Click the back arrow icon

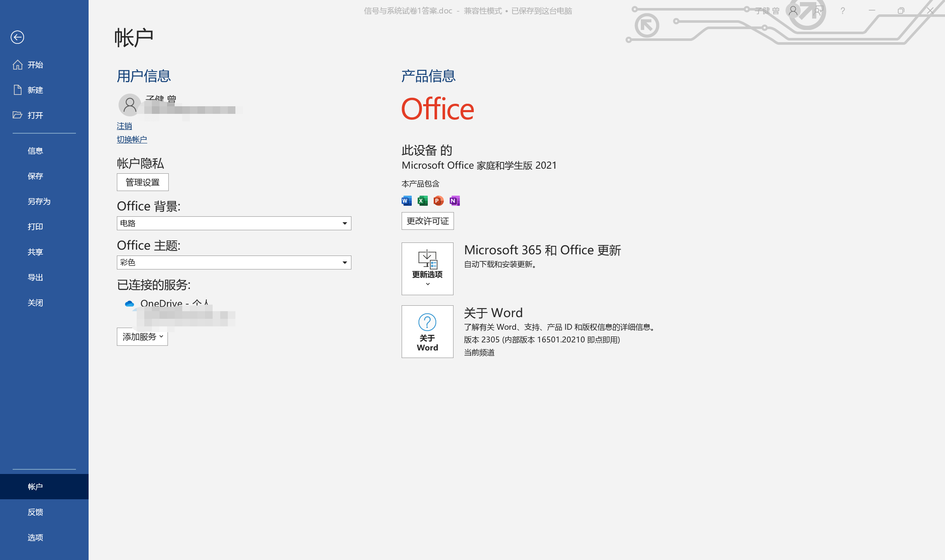tap(17, 37)
